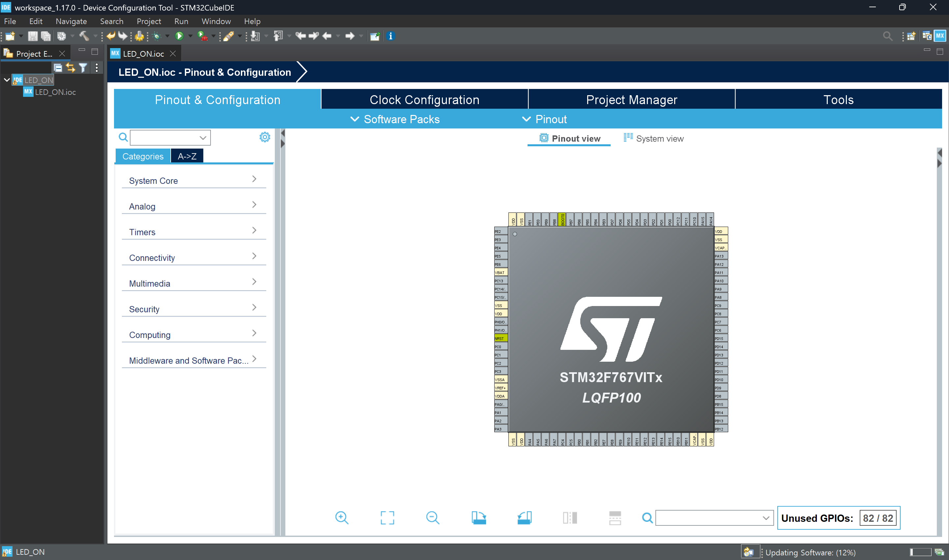Click the Collapse All icon in Project Explorer
This screenshot has height=560, width=949.
(x=58, y=68)
